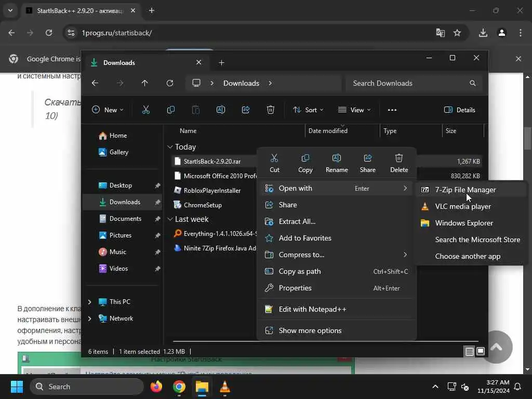The height and width of the screenshot is (399, 532).
Task: Expand the Compress to... submenu
Action: click(405, 255)
